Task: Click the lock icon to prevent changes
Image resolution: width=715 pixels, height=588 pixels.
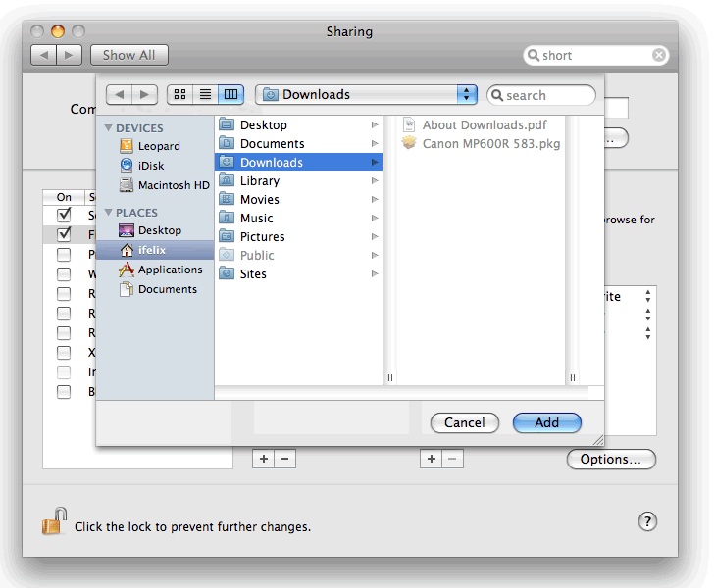Action: [54, 521]
